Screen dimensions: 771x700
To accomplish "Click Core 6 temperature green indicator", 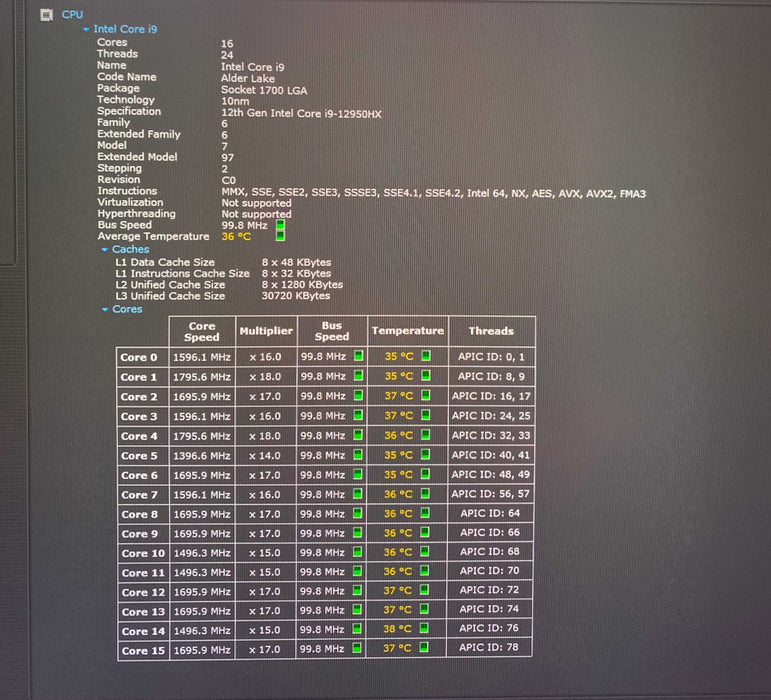I will (425, 474).
